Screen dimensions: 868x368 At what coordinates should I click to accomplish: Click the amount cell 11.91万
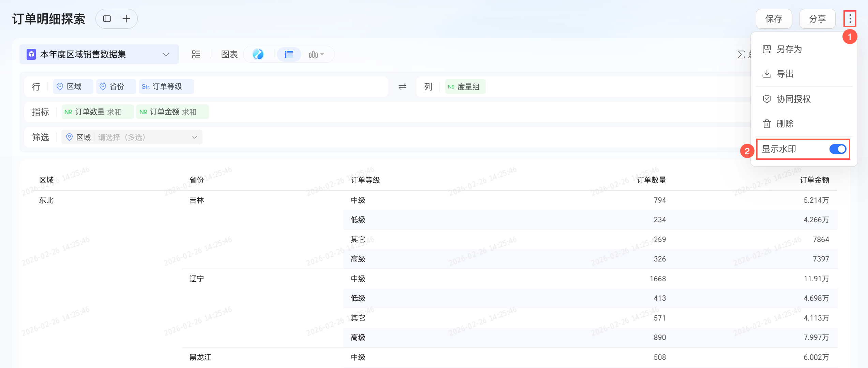(x=816, y=279)
